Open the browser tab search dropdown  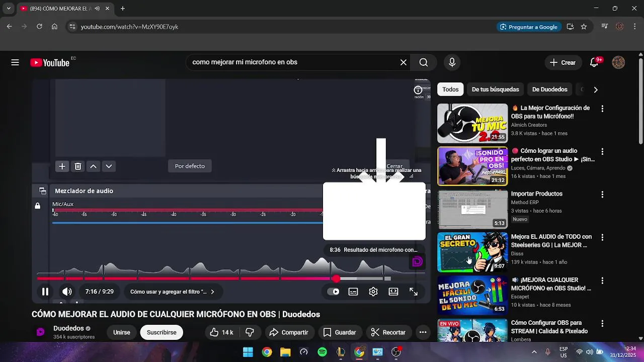click(x=9, y=9)
